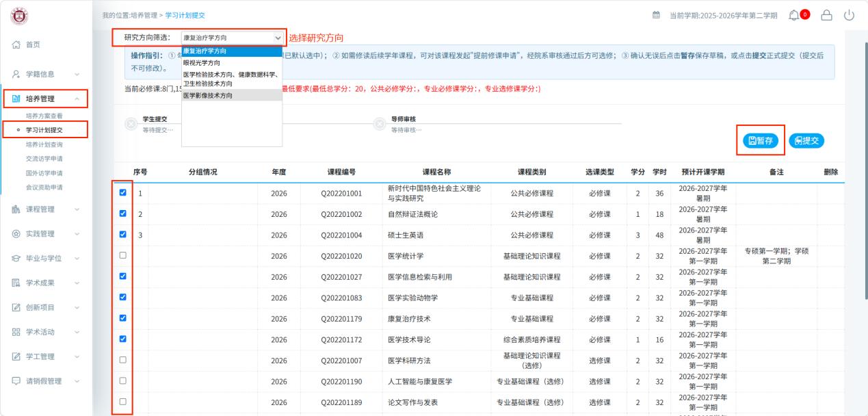The height and width of the screenshot is (416, 868).
Task: Collapse the 培养管理 menu chevron
Action: click(76, 99)
